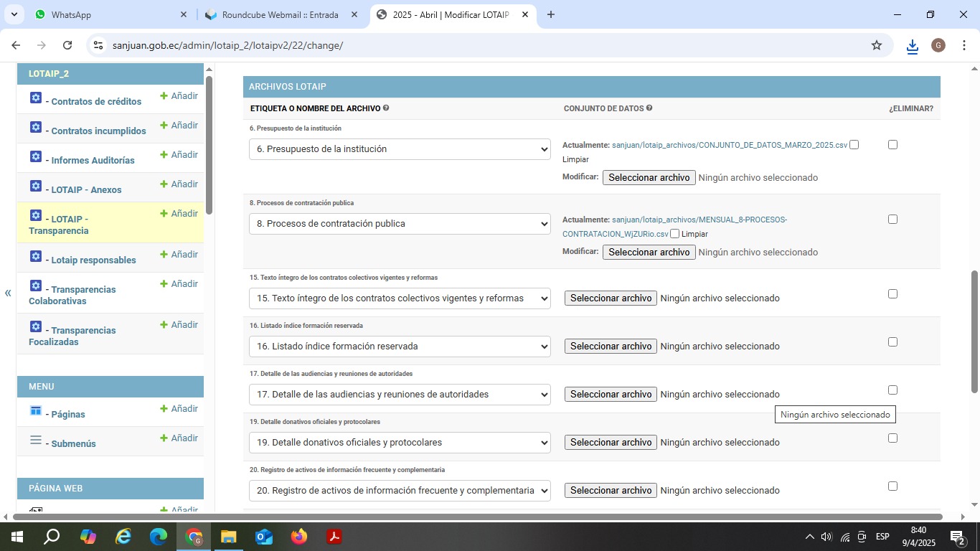Image resolution: width=980 pixels, height=551 pixels.
Task: Mark eliminar checkbox for Listado índice formación reservada
Action: click(892, 342)
